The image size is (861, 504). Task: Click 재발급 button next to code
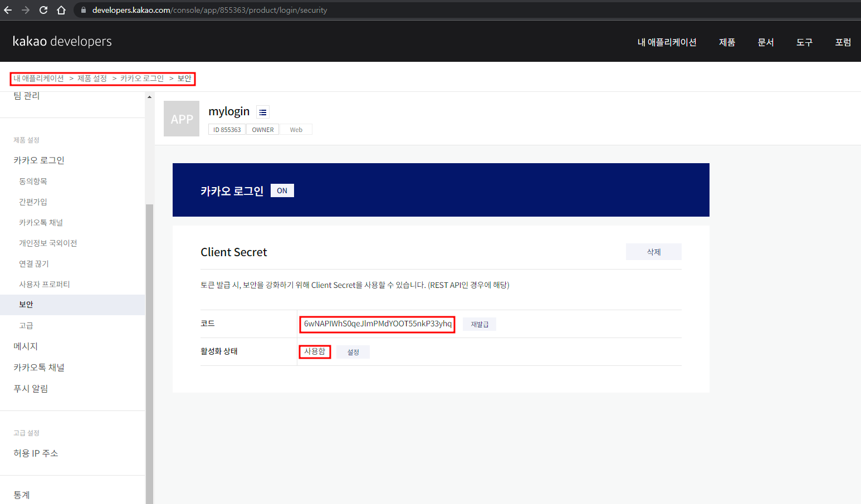pos(480,324)
